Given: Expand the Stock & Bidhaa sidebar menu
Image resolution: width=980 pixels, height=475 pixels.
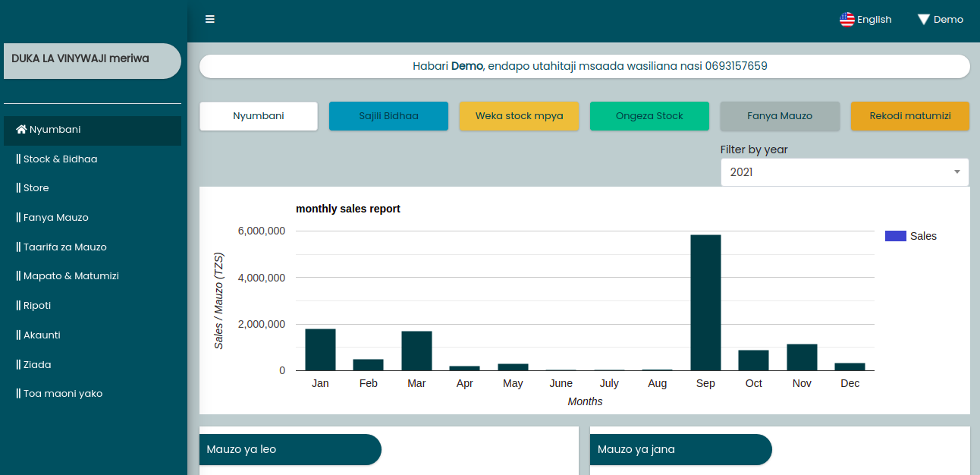Looking at the screenshot, I should tap(57, 159).
